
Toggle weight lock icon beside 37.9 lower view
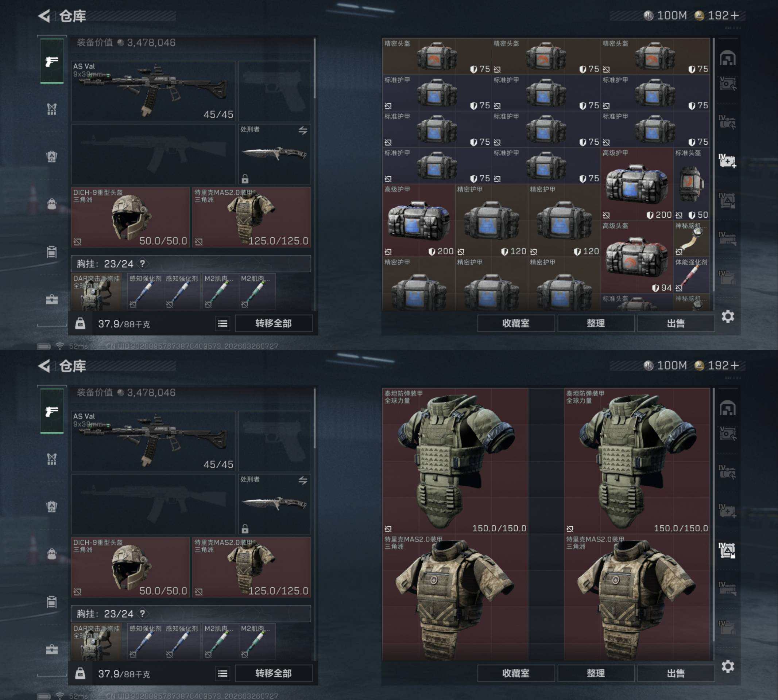pyautogui.click(x=80, y=673)
